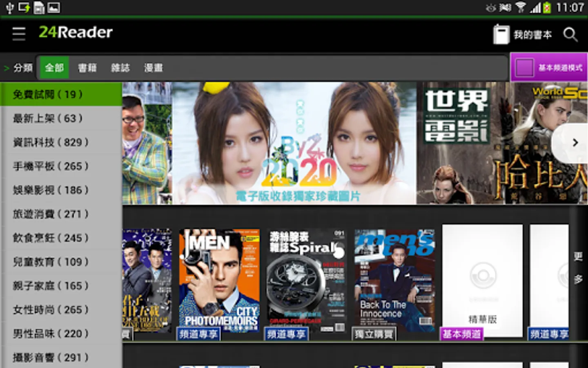
Task: Open 手機平板 (265) category
Action: tap(61, 166)
